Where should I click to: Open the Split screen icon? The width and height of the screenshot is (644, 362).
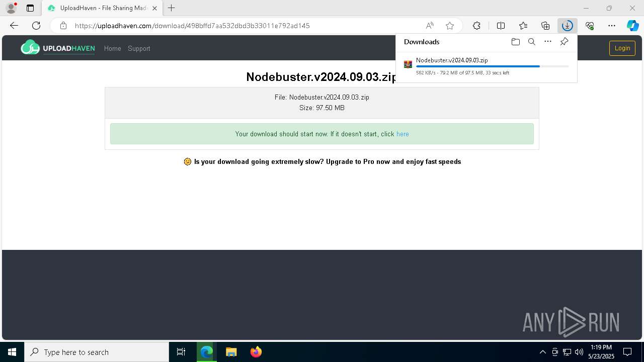click(x=501, y=26)
